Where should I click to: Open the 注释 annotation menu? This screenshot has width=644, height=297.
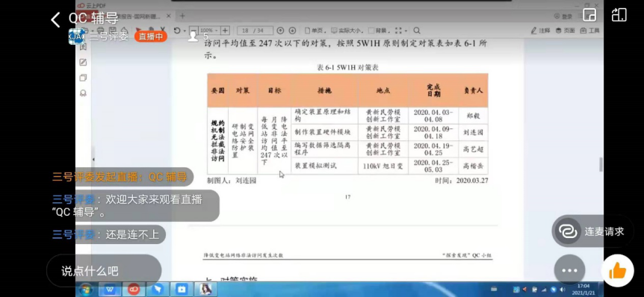pyautogui.click(x=540, y=31)
